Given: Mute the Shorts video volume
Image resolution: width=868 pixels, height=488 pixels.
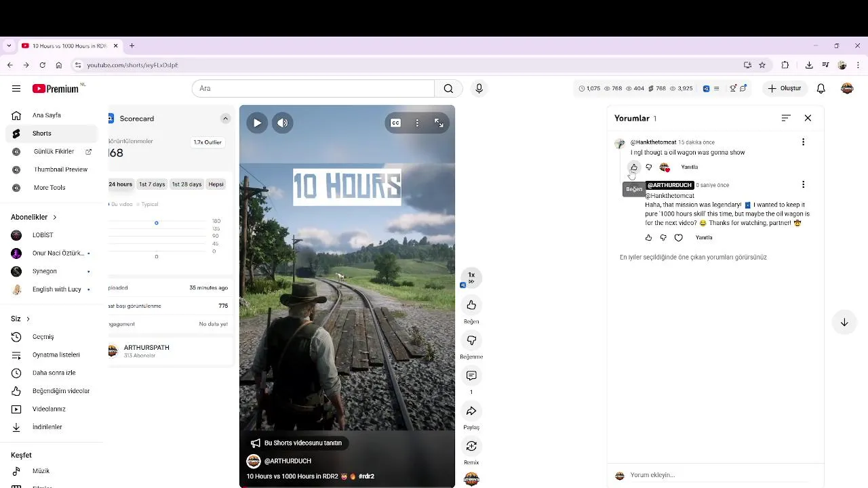Looking at the screenshot, I should click(283, 123).
